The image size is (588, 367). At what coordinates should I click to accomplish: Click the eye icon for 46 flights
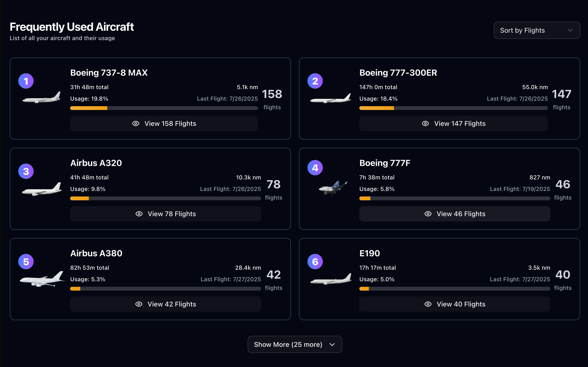(428, 214)
